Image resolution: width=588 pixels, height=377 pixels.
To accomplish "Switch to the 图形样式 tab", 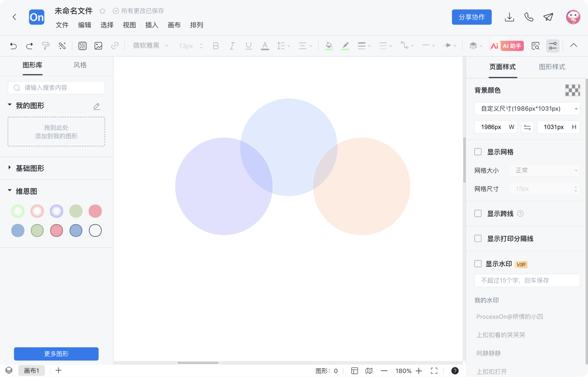I will pos(552,67).
